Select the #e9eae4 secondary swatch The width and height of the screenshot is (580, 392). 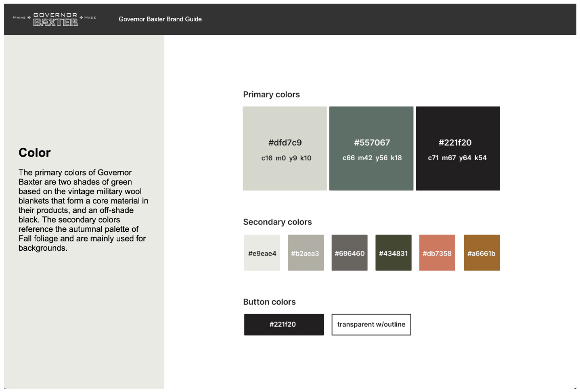click(x=262, y=253)
